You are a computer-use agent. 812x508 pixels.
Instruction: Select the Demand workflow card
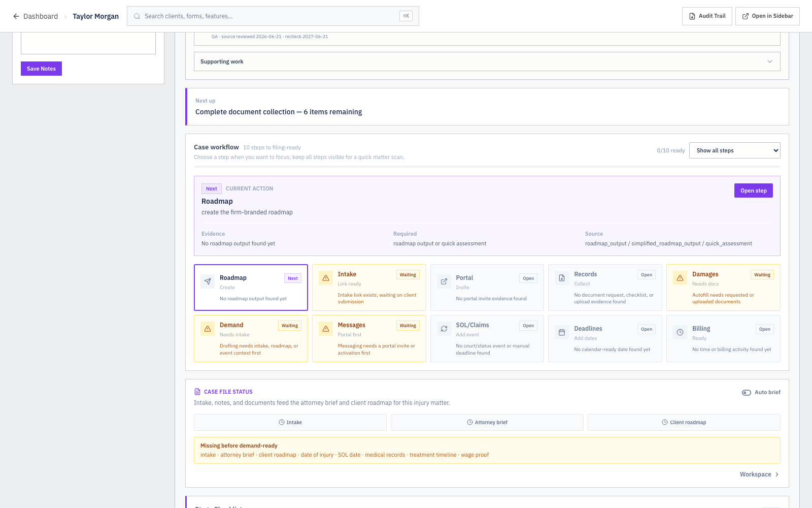coord(251,338)
